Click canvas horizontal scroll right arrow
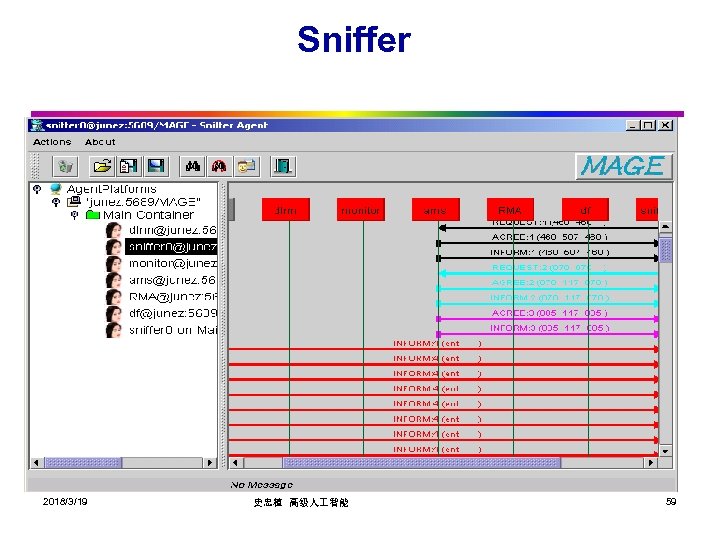This screenshot has height=540, width=720. pyautogui.click(x=650, y=462)
